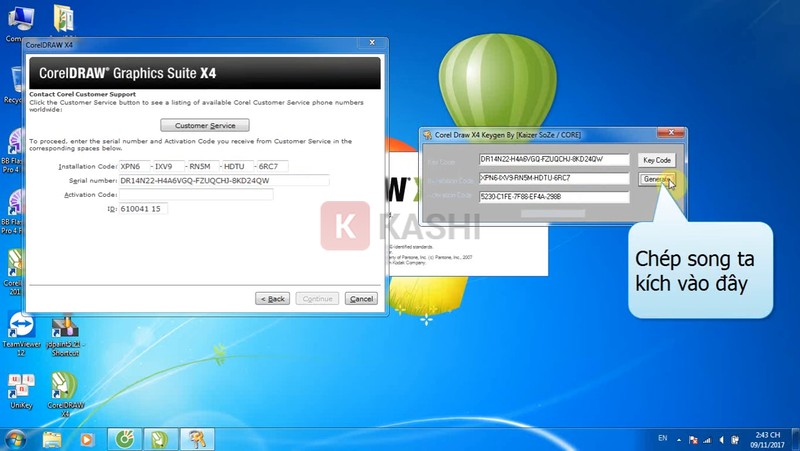The height and width of the screenshot is (451, 800).
Task: Click the Key Code button in Keygen
Action: tap(657, 160)
